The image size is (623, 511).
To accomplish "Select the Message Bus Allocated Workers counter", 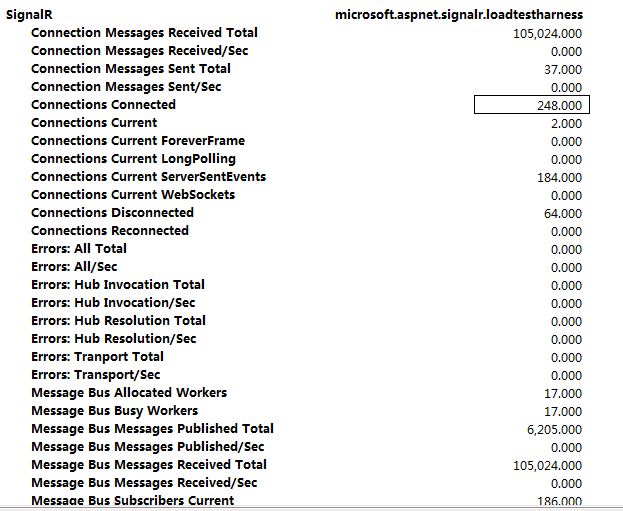I will [x=129, y=393].
